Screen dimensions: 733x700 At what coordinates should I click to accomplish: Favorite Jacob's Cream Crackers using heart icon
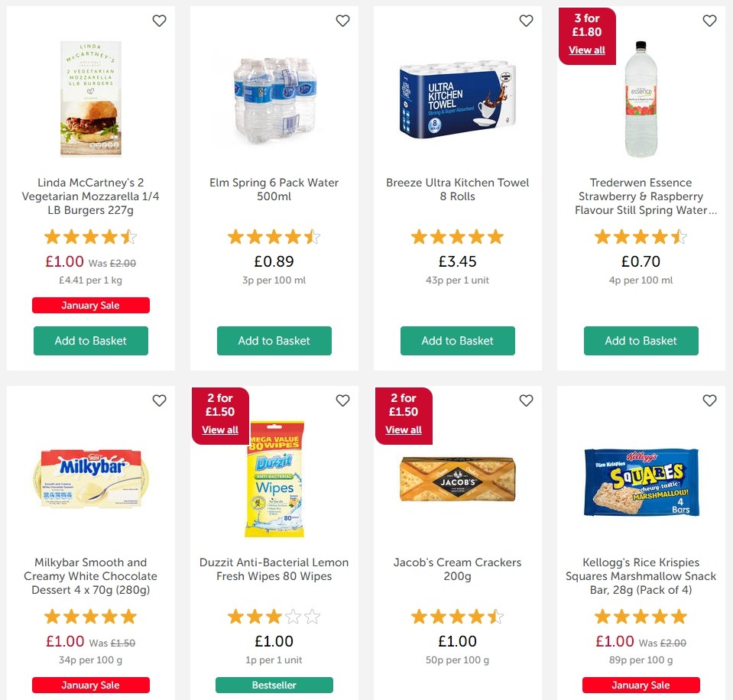click(526, 400)
